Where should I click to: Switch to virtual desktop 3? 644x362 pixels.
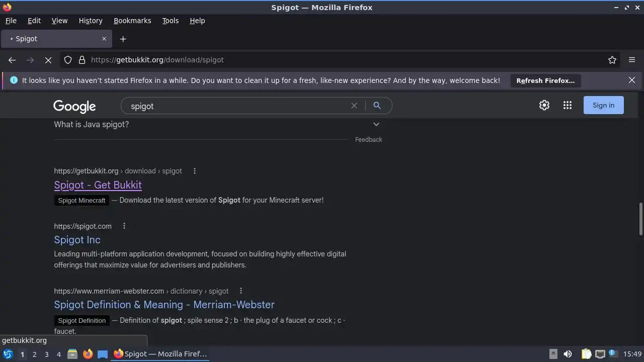tap(46, 354)
